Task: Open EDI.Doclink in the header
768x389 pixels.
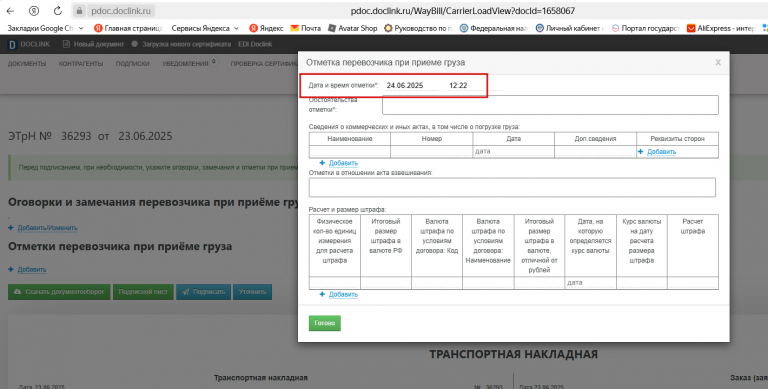Action: [255, 44]
